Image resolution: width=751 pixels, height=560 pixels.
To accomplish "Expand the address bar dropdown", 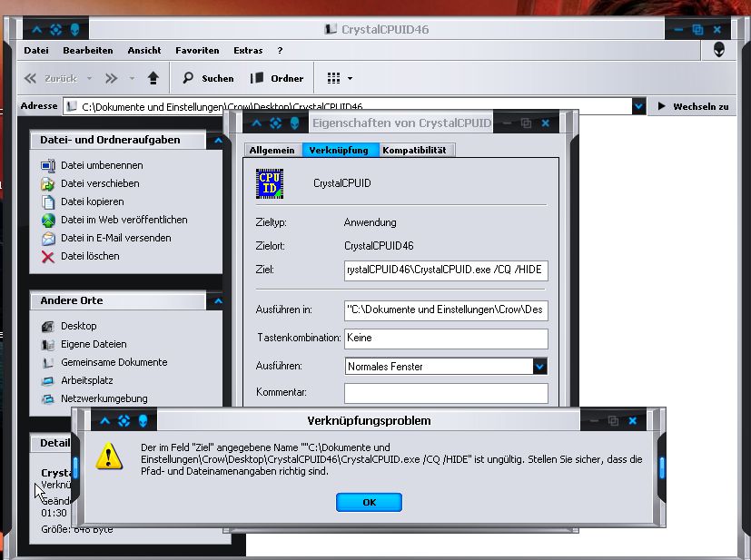I will coord(638,106).
